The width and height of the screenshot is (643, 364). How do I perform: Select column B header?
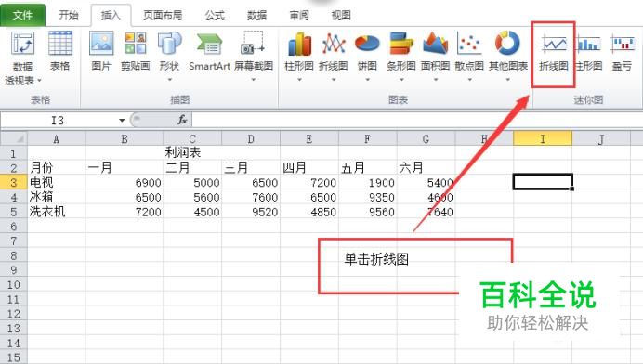(x=125, y=139)
